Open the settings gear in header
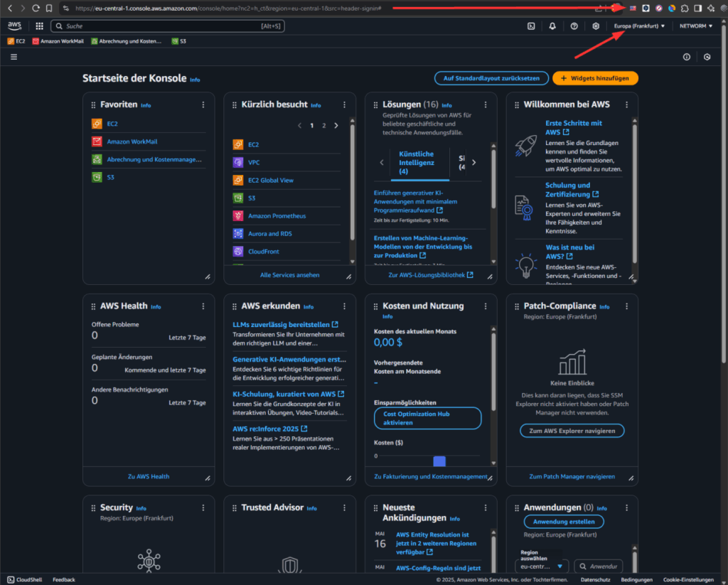728x585 pixels. (x=596, y=26)
